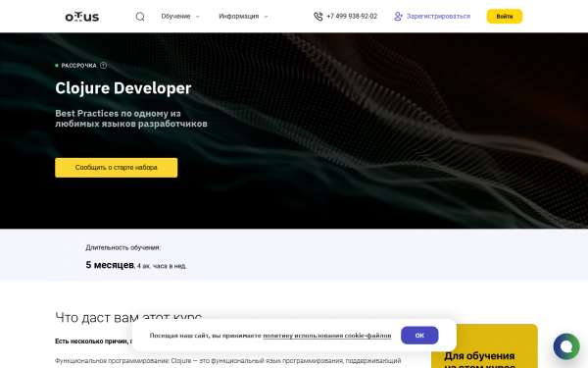588x368 pixels.
Task: Open the chat widget bubble
Action: (566, 346)
